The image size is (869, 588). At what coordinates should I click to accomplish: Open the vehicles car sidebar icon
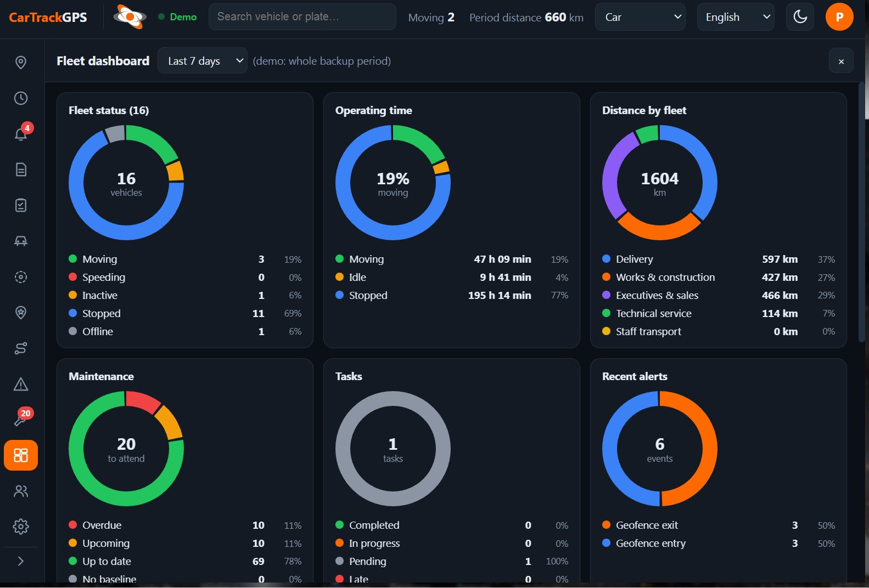click(x=21, y=241)
